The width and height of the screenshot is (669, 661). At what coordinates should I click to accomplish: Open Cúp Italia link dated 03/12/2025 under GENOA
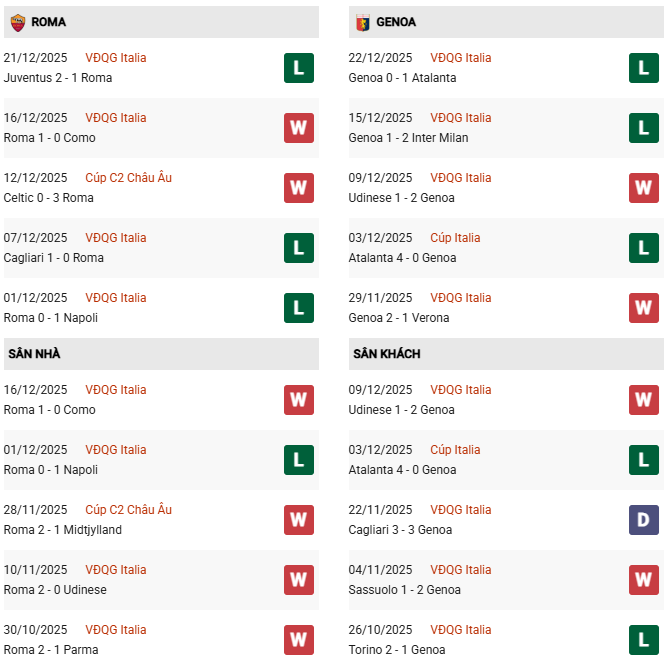coord(455,238)
